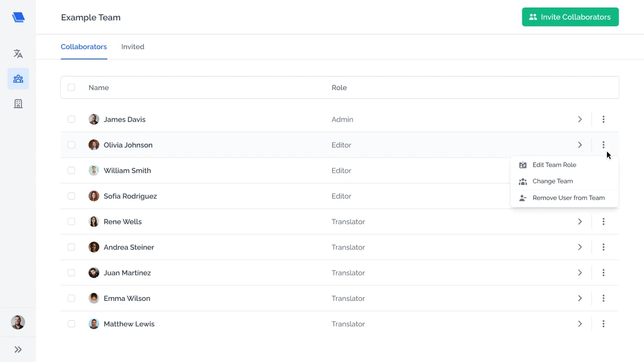Open more options for Emma Wilson

point(604,298)
